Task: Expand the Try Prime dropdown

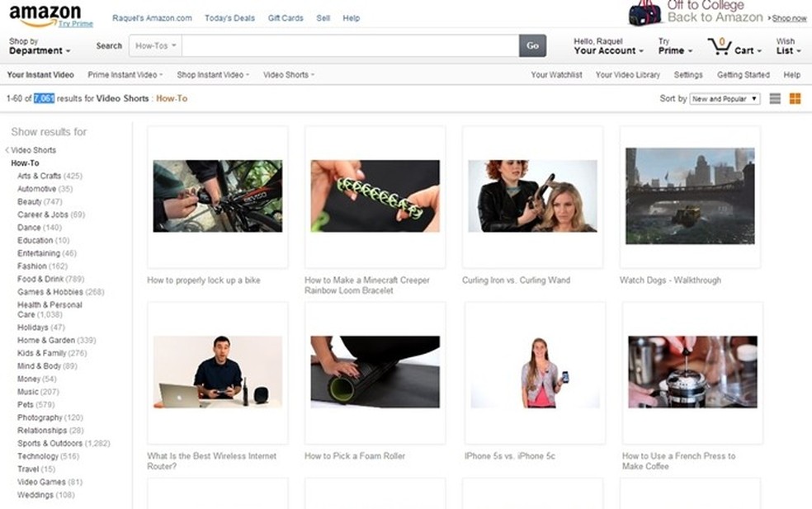Action: [675, 46]
